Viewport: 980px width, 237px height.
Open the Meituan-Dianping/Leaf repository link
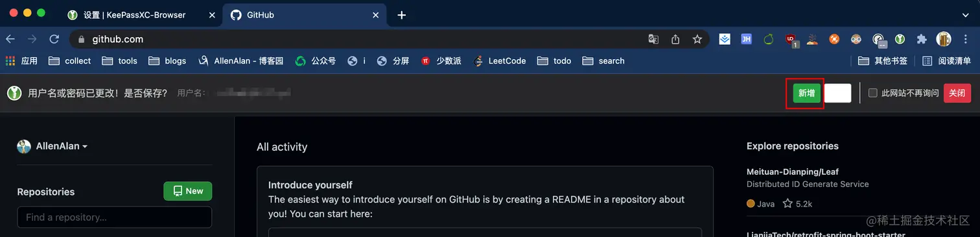pyautogui.click(x=793, y=171)
